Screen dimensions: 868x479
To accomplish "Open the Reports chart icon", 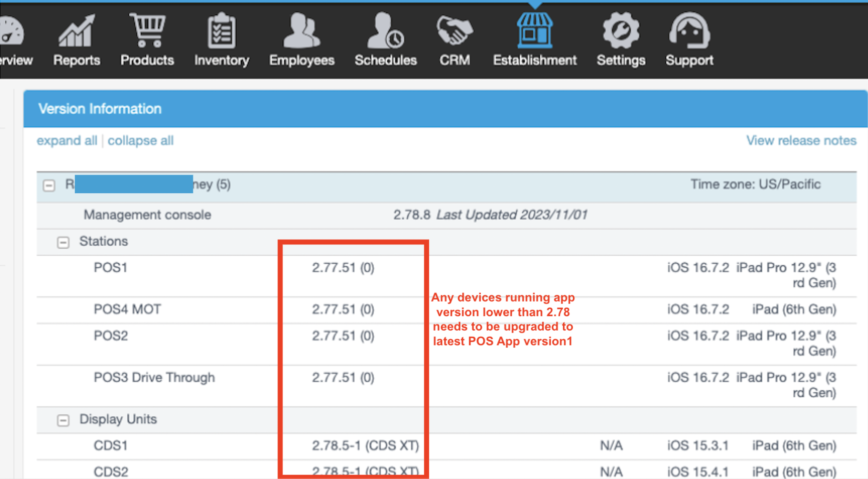I will point(76,31).
